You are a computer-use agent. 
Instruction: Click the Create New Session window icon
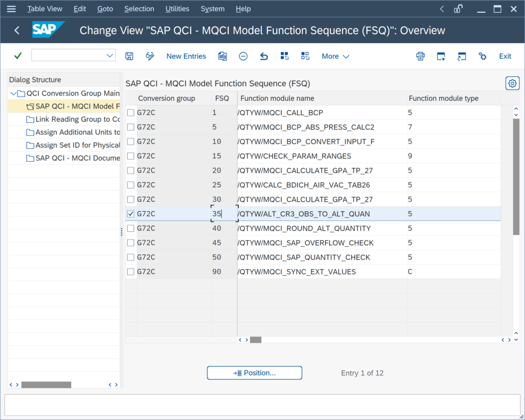[x=441, y=56]
